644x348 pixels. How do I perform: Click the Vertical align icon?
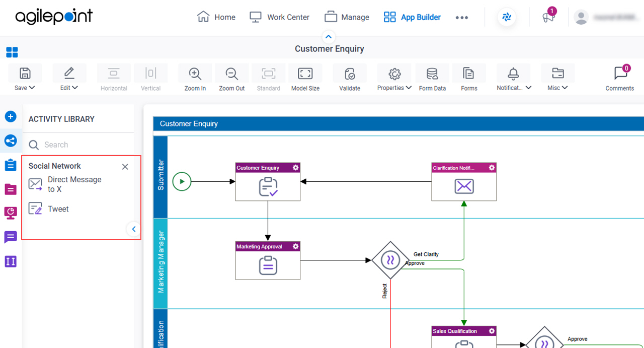point(150,74)
